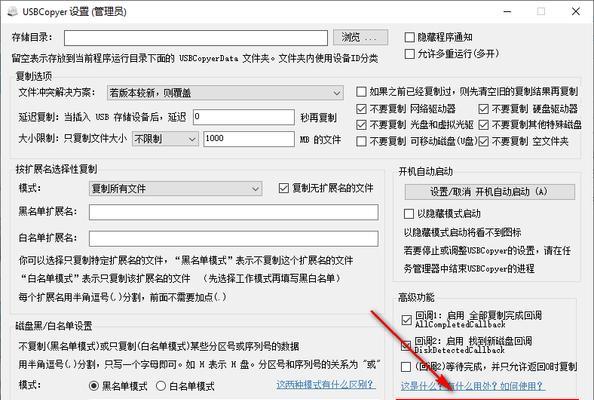Click the 存储目录 path input field
This screenshot has height=400, width=594.
[x=196, y=38]
